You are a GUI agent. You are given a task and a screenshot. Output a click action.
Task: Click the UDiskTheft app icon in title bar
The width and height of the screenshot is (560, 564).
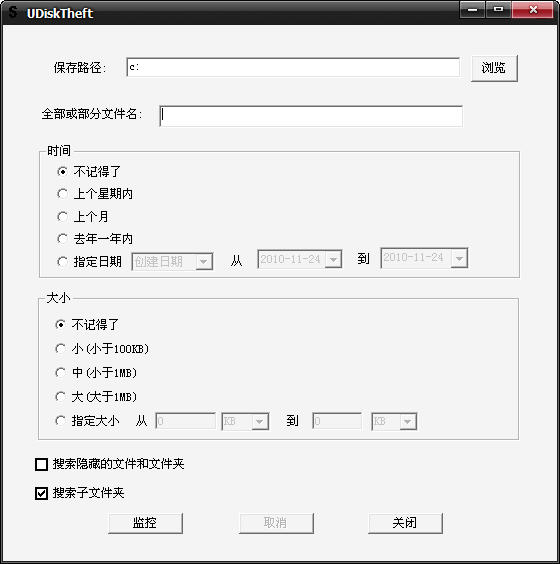tap(13, 12)
